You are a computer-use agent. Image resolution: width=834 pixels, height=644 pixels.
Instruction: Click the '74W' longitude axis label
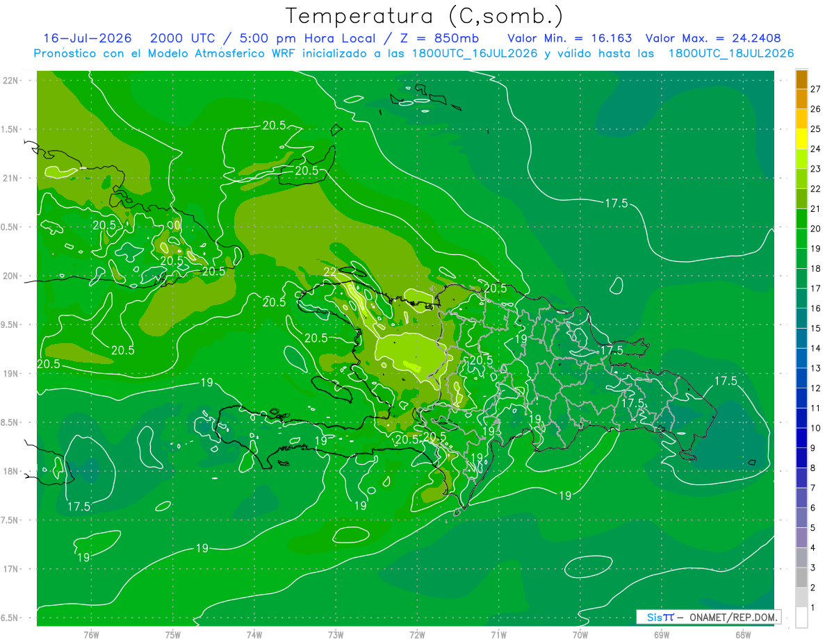pos(254,635)
